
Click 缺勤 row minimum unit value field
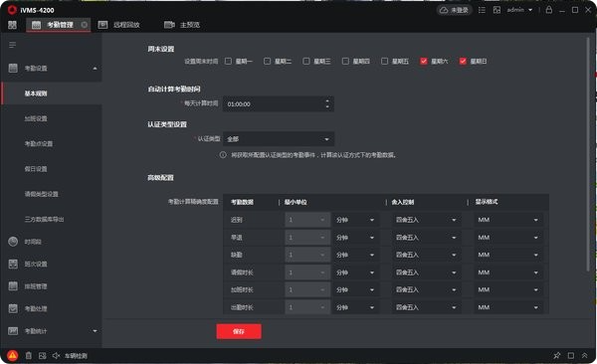[307, 255]
